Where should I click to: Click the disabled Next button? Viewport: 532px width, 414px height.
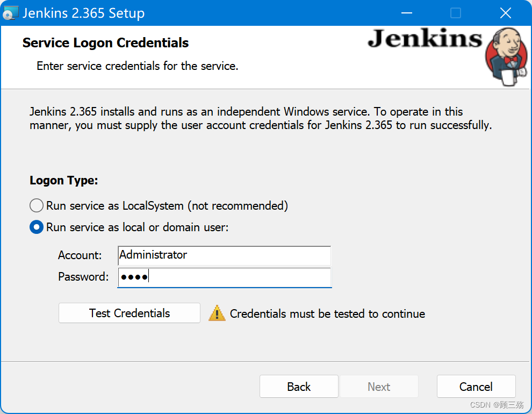(379, 387)
